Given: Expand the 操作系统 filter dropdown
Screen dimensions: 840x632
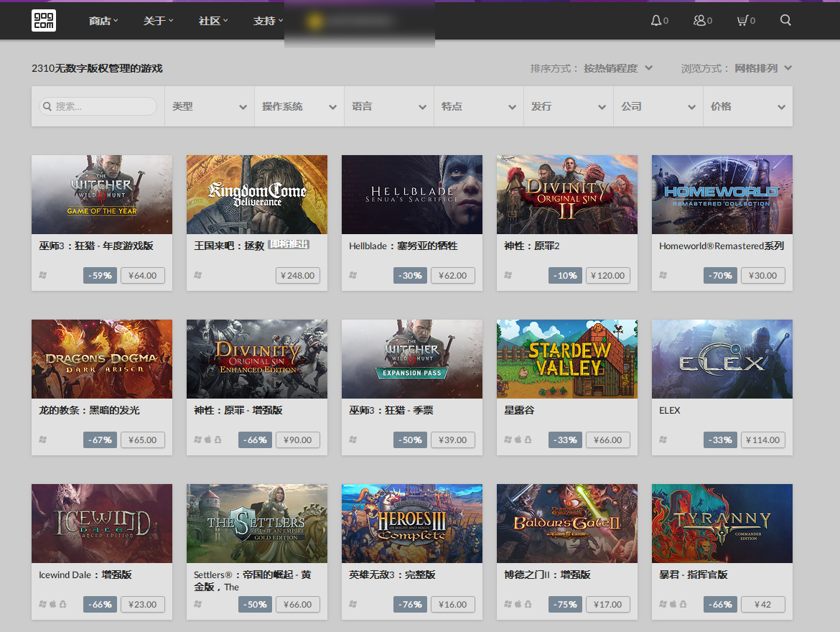Looking at the screenshot, I should pos(299,106).
